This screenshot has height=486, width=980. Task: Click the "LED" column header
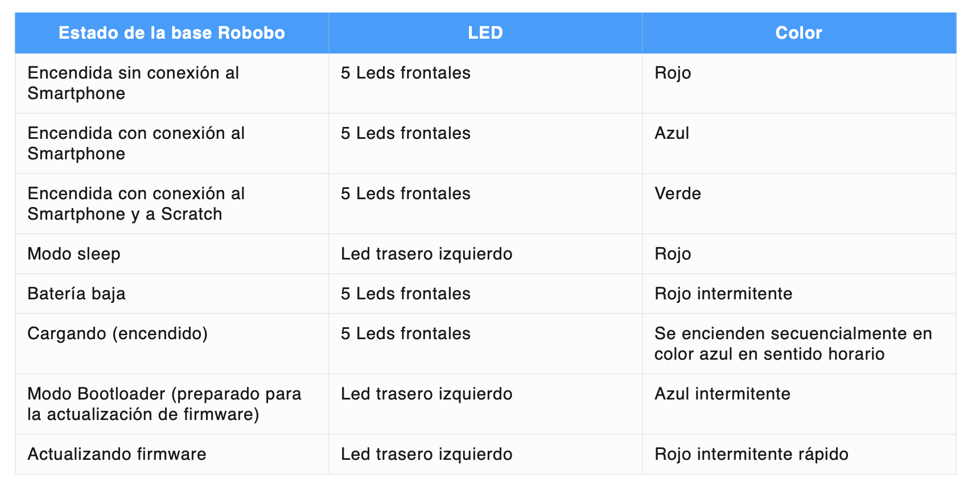(x=485, y=33)
